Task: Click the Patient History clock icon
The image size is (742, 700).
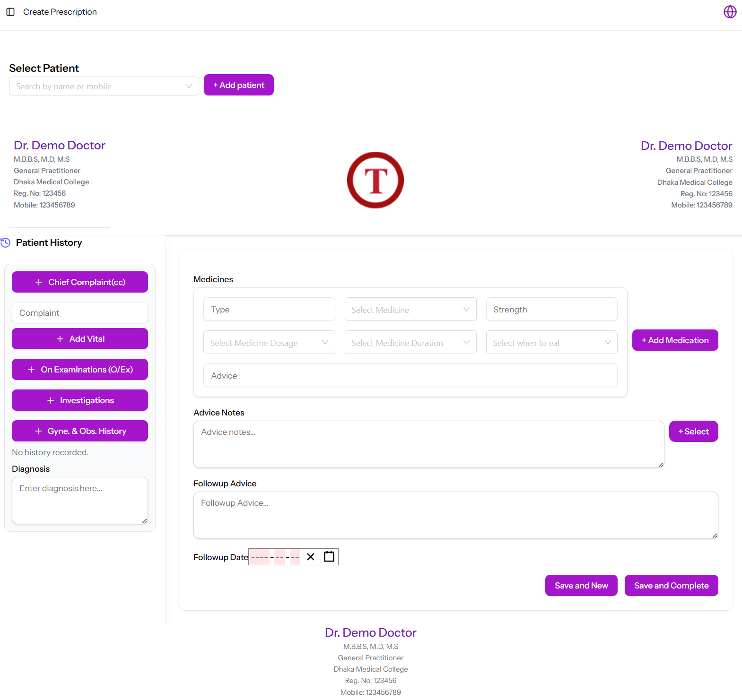Action: pyautogui.click(x=6, y=243)
